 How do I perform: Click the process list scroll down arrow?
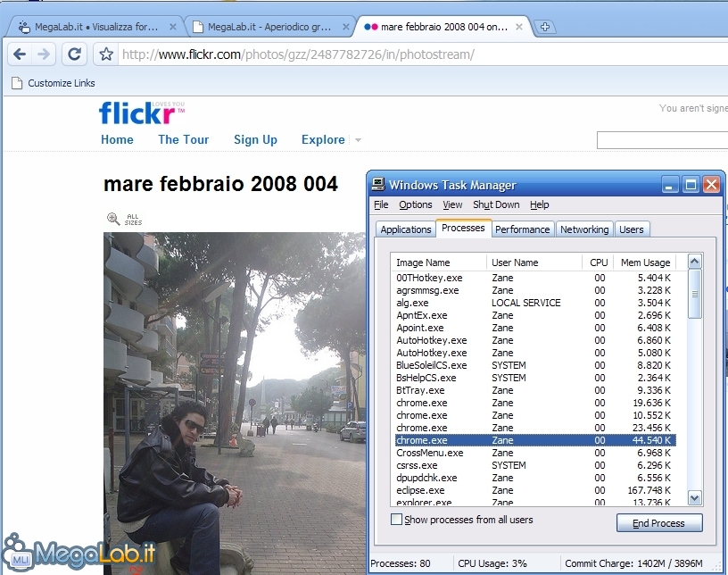click(694, 498)
